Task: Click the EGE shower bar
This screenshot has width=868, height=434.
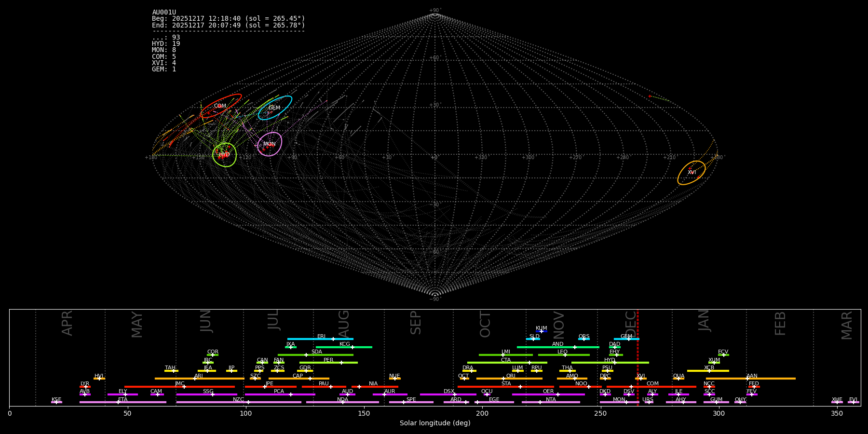Action: coord(494,402)
